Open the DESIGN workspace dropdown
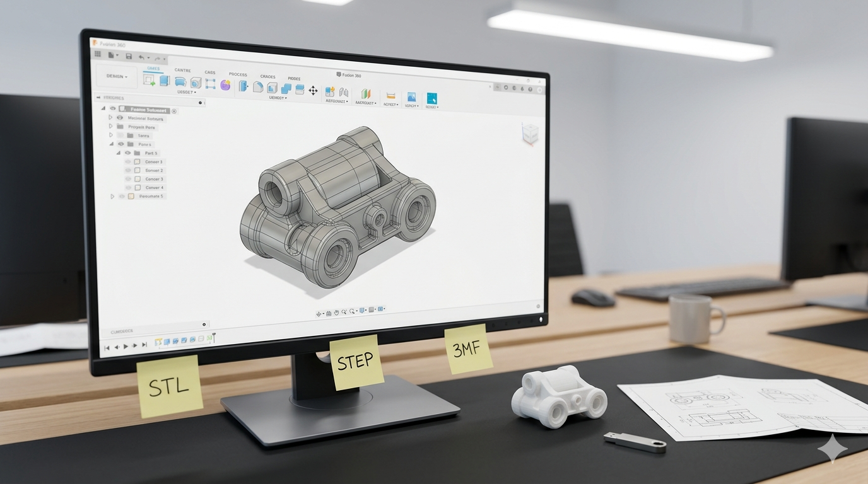 tap(117, 77)
